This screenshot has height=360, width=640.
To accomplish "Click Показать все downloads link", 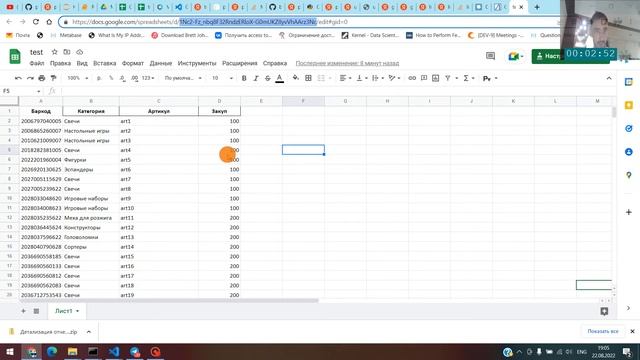I will [603, 331].
